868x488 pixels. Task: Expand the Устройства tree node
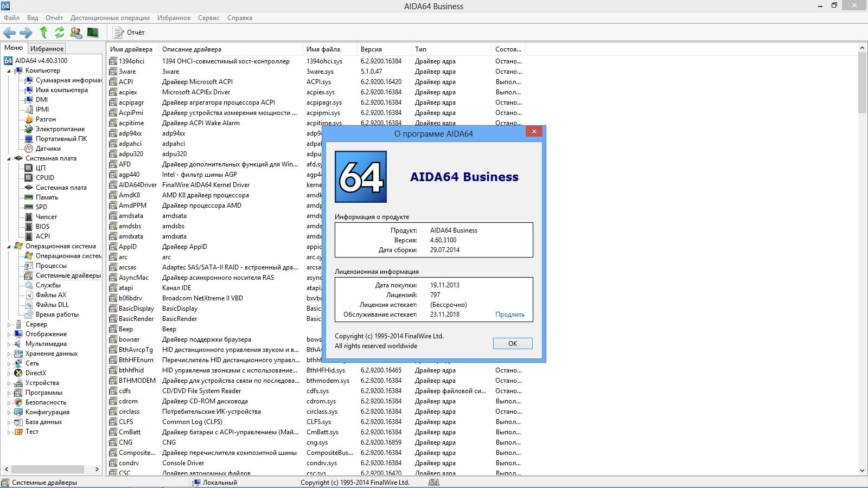9,383
